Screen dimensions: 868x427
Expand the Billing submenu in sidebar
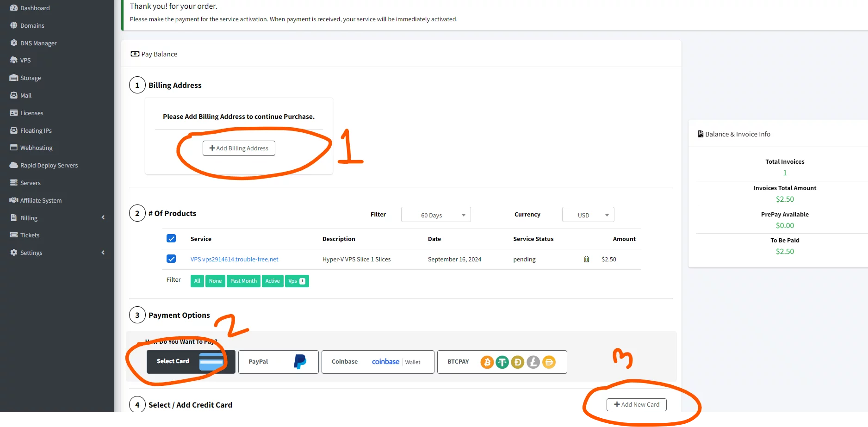click(x=103, y=218)
